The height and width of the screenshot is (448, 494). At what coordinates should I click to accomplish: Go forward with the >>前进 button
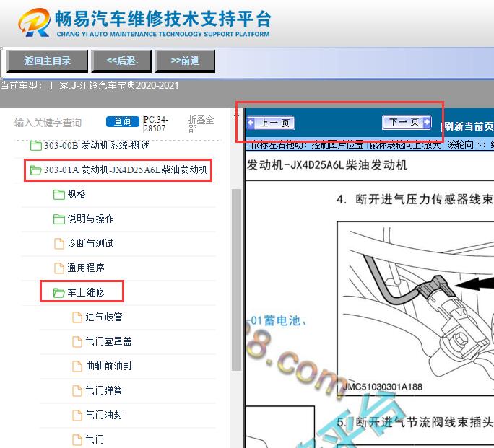click(185, 61)
